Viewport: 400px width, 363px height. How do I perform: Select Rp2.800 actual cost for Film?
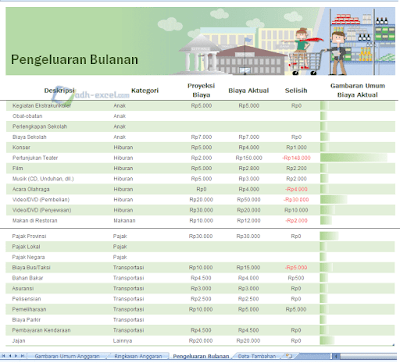point(249,168)
